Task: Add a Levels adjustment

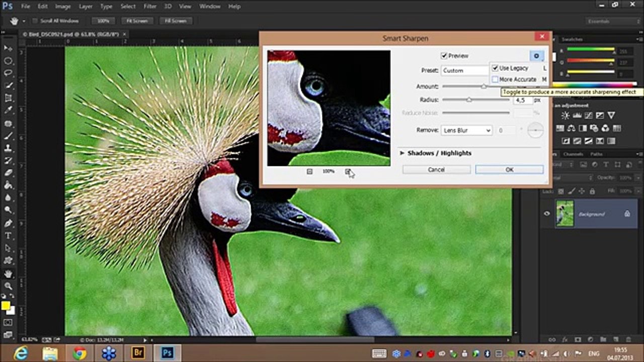Action: pos(577,116)
